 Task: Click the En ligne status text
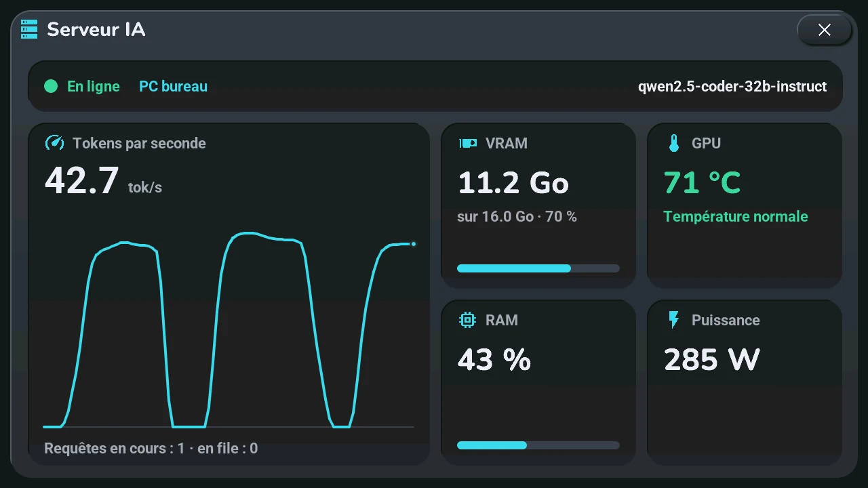coord(94,86)
